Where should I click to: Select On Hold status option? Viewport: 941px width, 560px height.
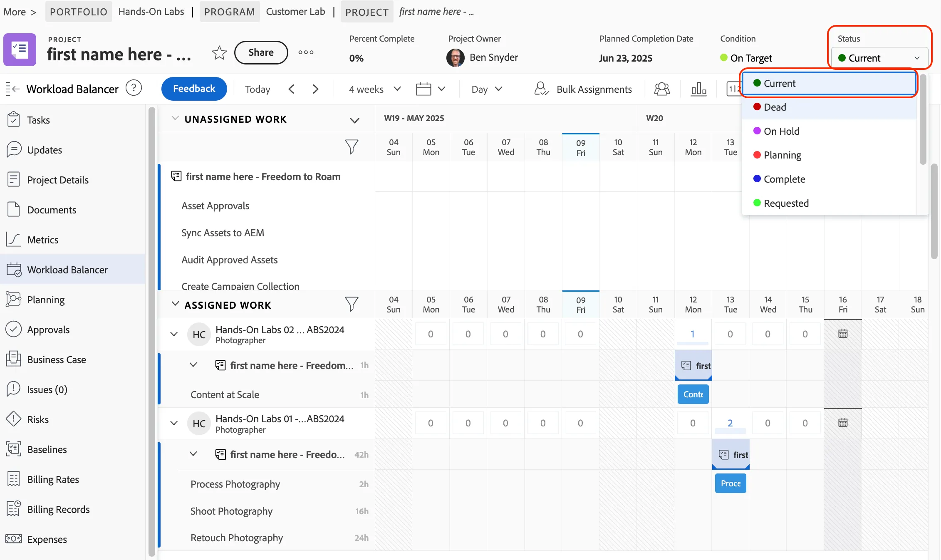tap(829, 131)
